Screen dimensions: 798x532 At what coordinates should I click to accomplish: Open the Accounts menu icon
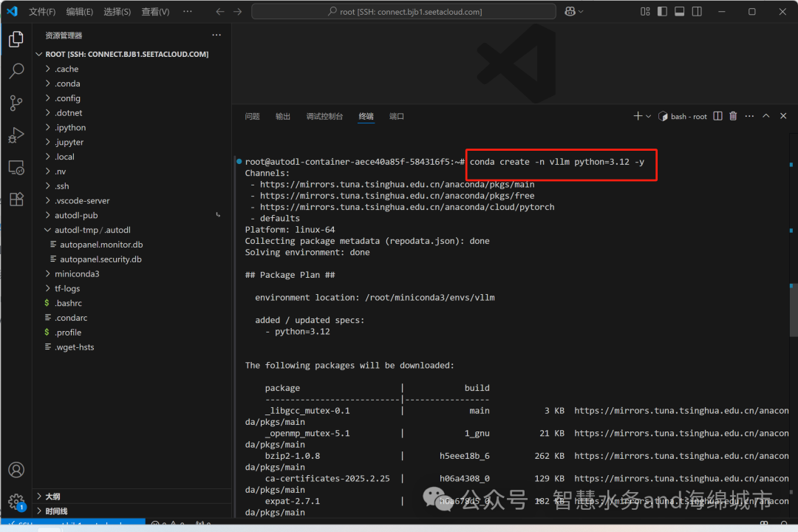pyautogui.click(x=16, y=469)
